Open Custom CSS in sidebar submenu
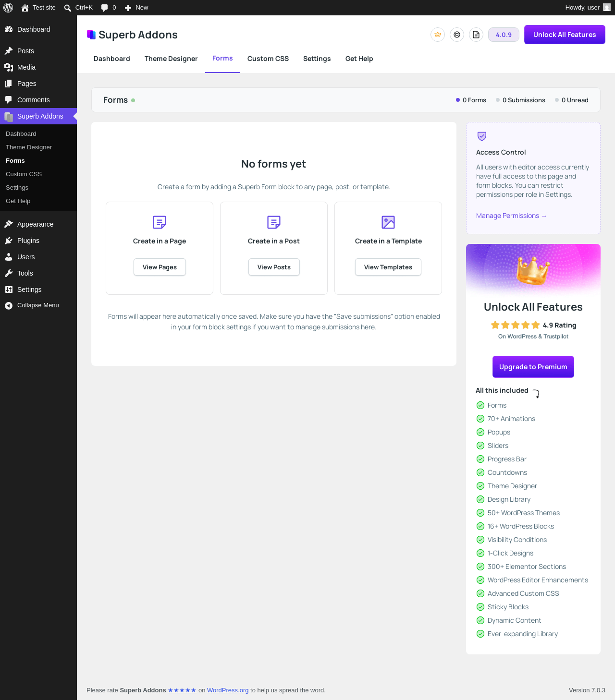The image size is (615, 700). tap(38, 174)
